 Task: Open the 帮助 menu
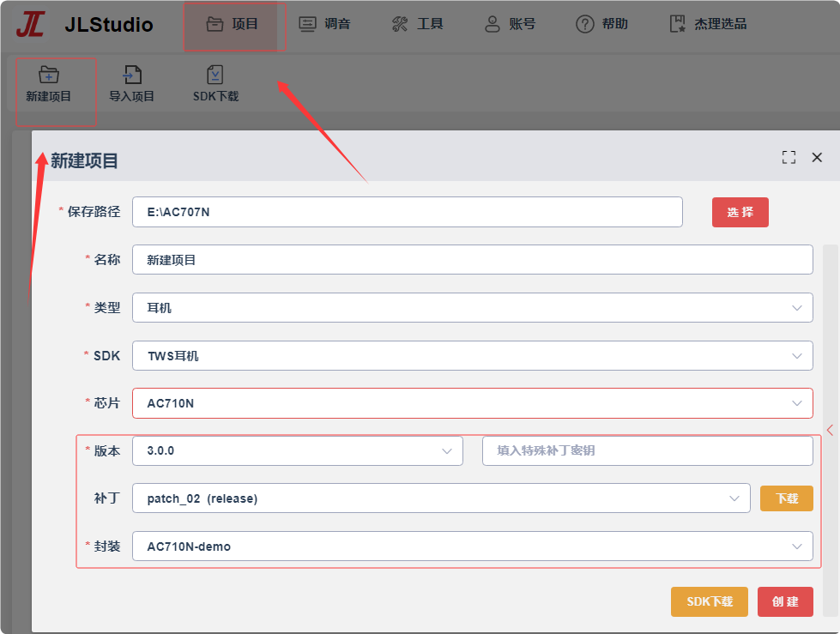(x=602, y=24)
